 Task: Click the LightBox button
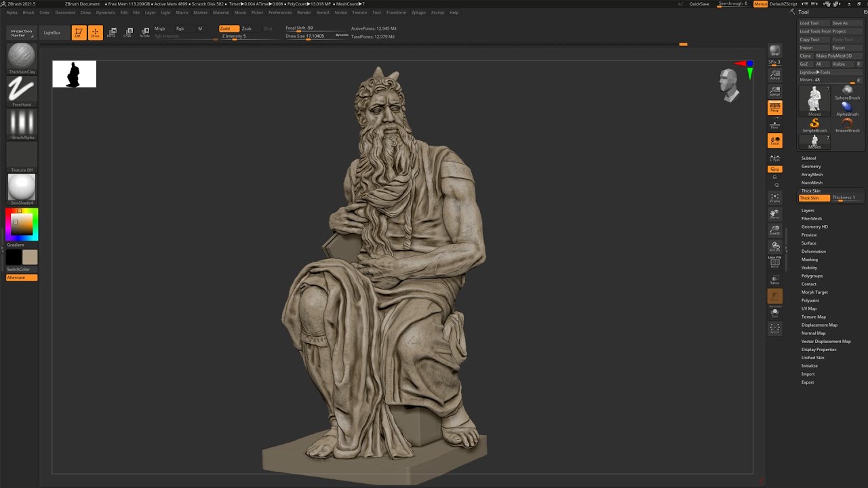click(52, 33)
